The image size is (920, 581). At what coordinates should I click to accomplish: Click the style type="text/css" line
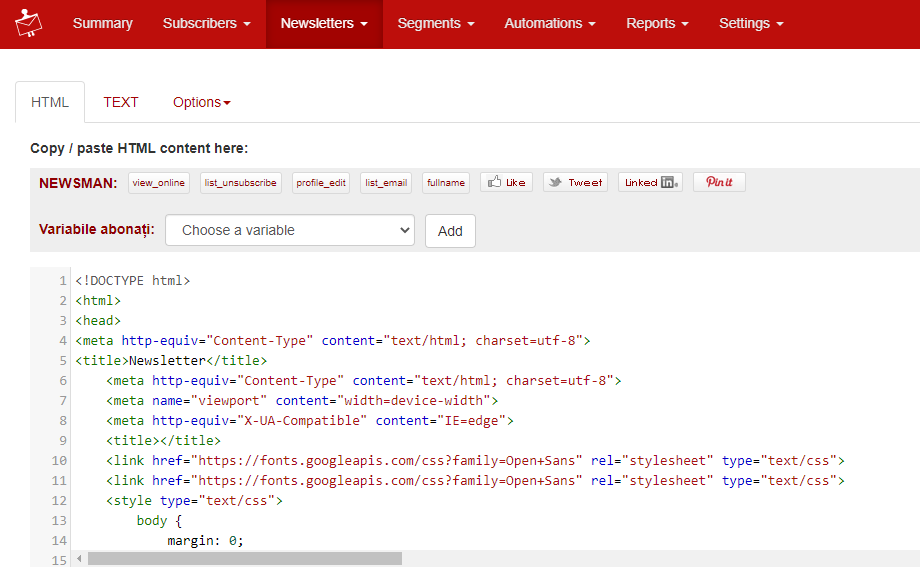[194, 501]
